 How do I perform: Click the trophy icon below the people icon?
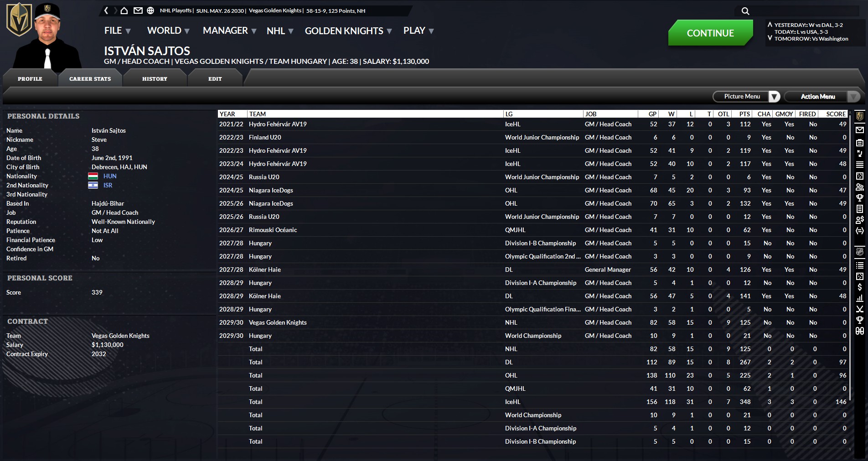[x=860, y=198]
